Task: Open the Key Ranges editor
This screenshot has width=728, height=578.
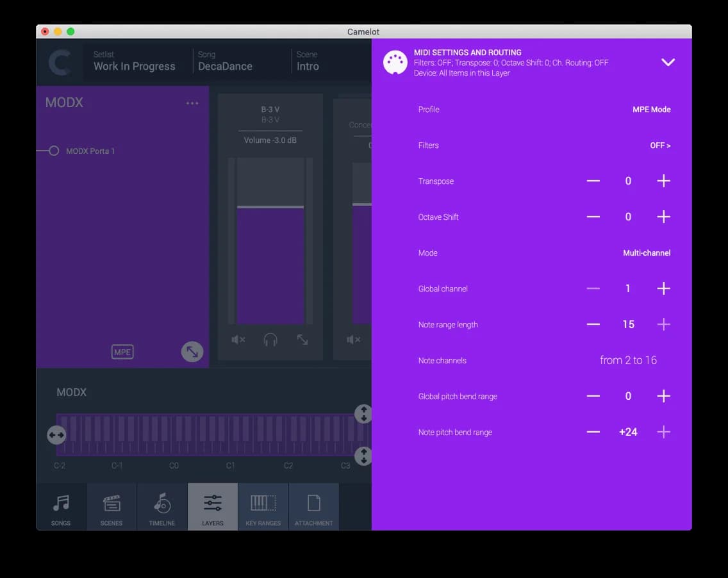Action: (263, 506)
